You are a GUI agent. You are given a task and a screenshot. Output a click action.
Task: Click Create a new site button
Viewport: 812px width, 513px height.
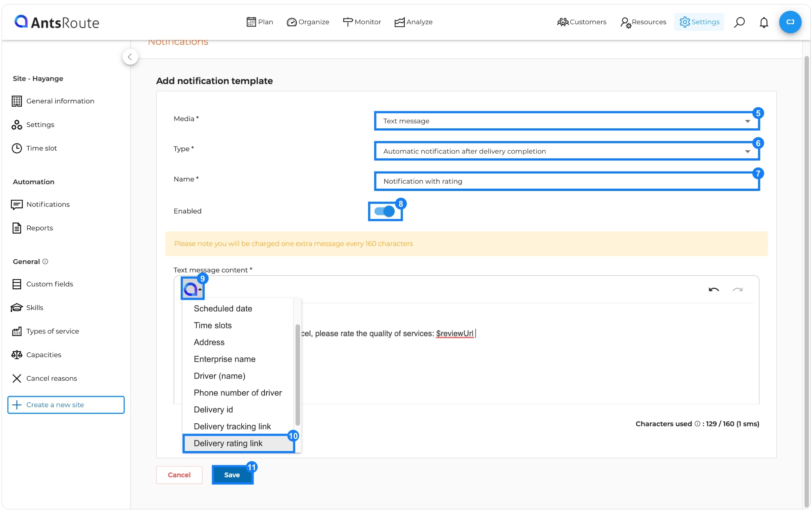(66, 405)
